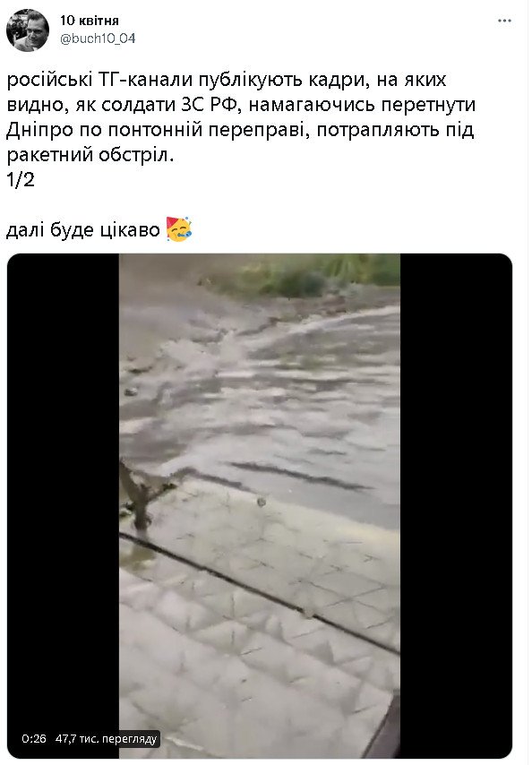This screenshot has height=765, width=532.
Task: Open the @buch10_04 handle link
Action: coord(98,39)
